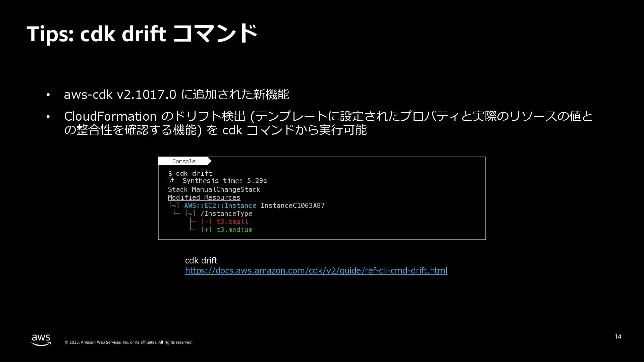This screenshot has height=362, width=644.
Task: Click the 'Modified Resources' underlined heading
Action: (204, 197)
